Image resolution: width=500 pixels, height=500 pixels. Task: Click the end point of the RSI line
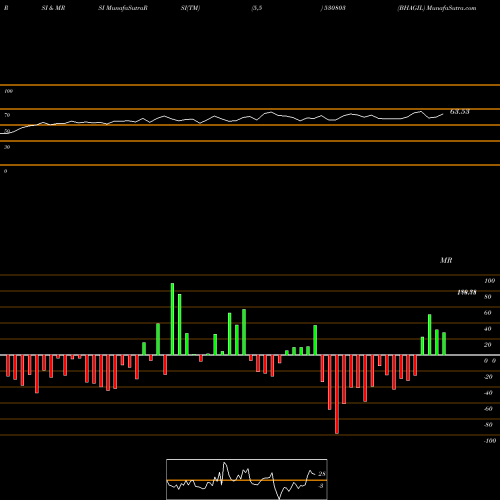(443, 114)
